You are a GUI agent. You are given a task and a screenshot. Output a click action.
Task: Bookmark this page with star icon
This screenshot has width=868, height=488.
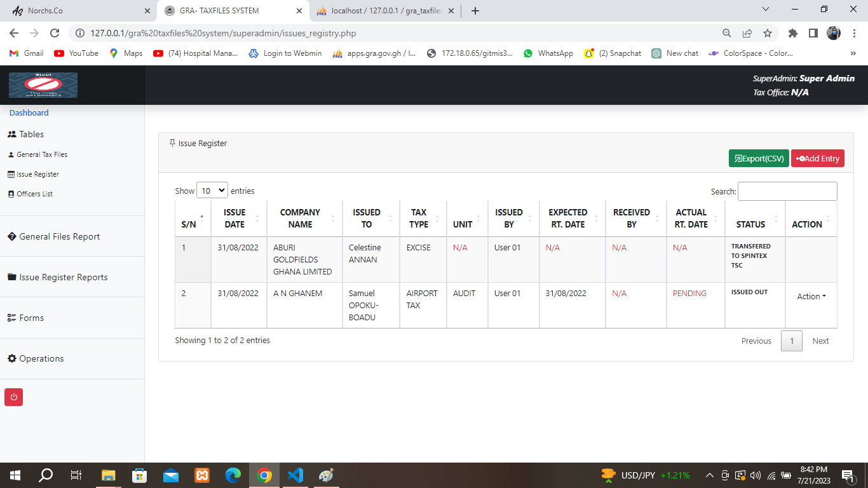[768, 33]
